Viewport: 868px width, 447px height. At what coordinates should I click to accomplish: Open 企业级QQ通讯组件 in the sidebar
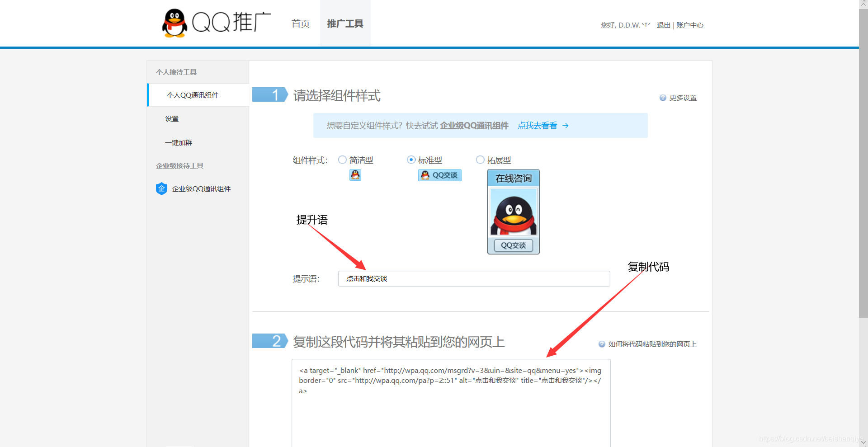(201, 189)
